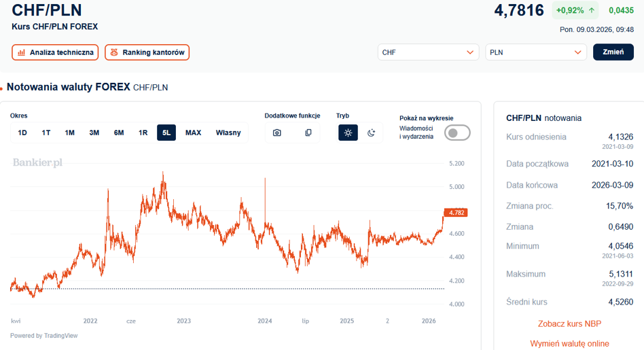Click the Kurs odniesienia value 4,1326
The width and height of the screenshot is (644, 350).
pyautogui.click(x=621, y=137)
